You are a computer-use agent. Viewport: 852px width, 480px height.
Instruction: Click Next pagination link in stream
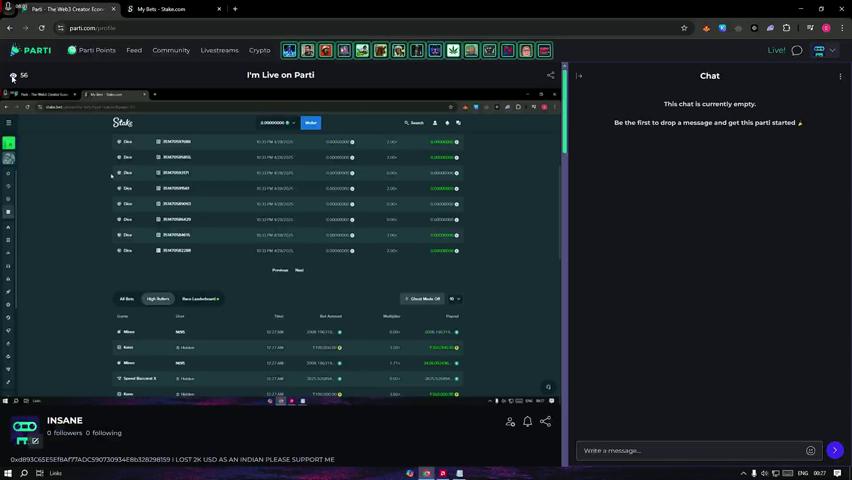(x=299, y=270)
